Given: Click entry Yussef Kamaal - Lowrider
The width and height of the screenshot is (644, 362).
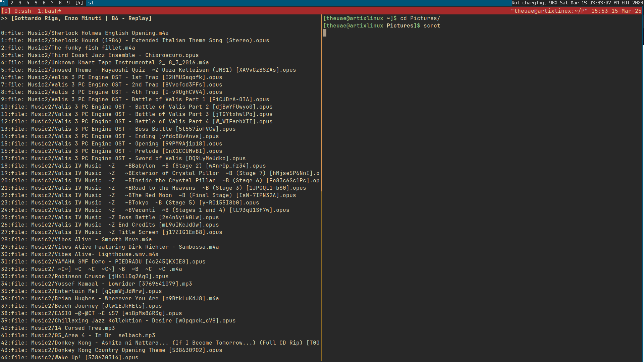Looking at the screenshot, I should click(97, 284).
